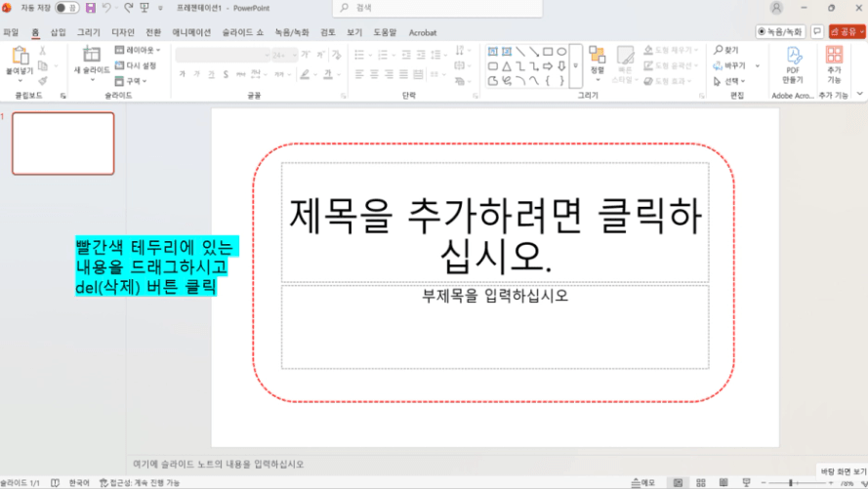
Task: Open the 정렬 (Arrange) menu
Action: coord(597,60)
